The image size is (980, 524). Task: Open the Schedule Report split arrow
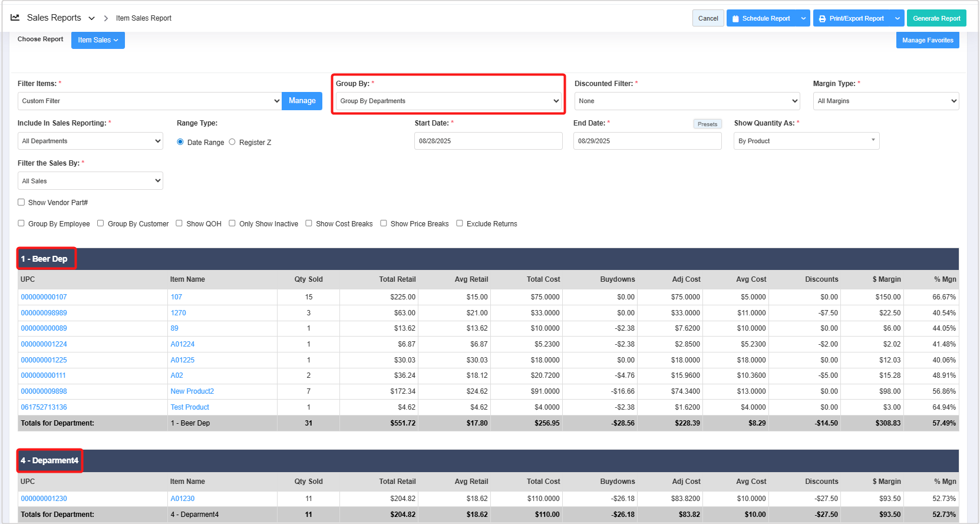click(x=803, y=18)
